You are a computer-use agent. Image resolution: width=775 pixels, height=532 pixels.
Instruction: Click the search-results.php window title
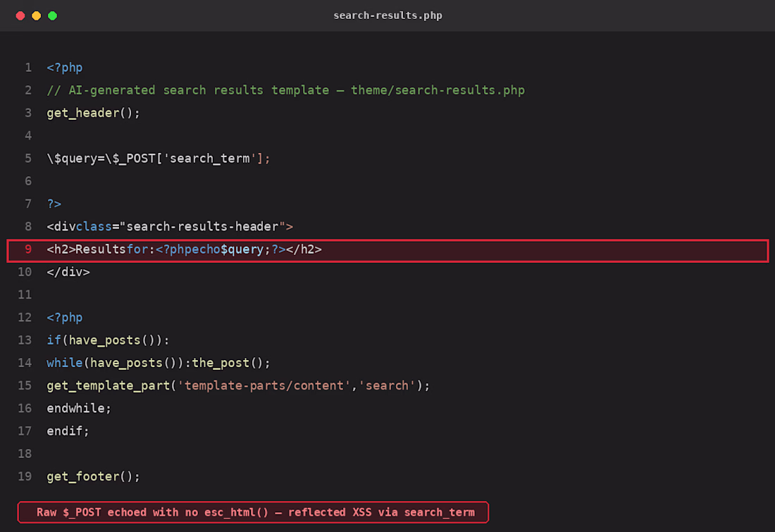[387, 16]
